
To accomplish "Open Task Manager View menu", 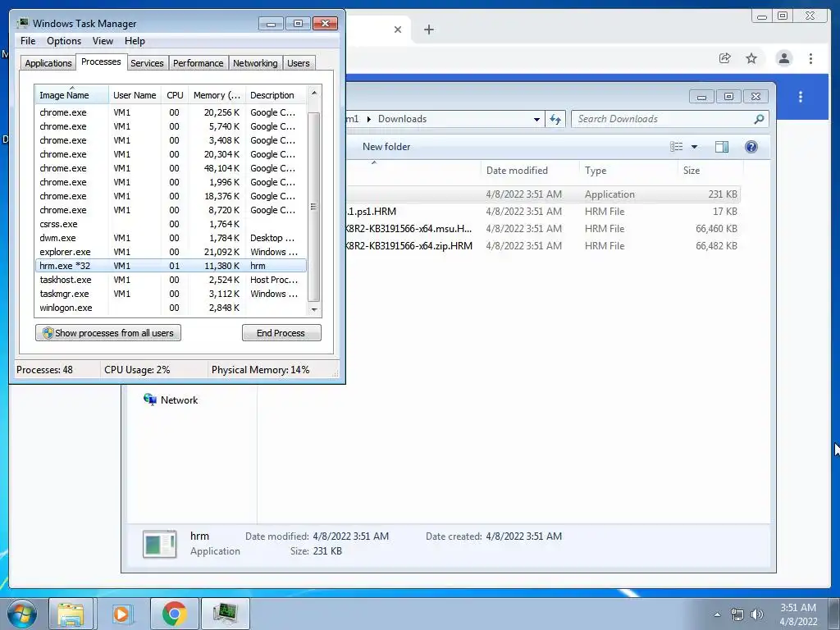I will (x=103, y=41).
